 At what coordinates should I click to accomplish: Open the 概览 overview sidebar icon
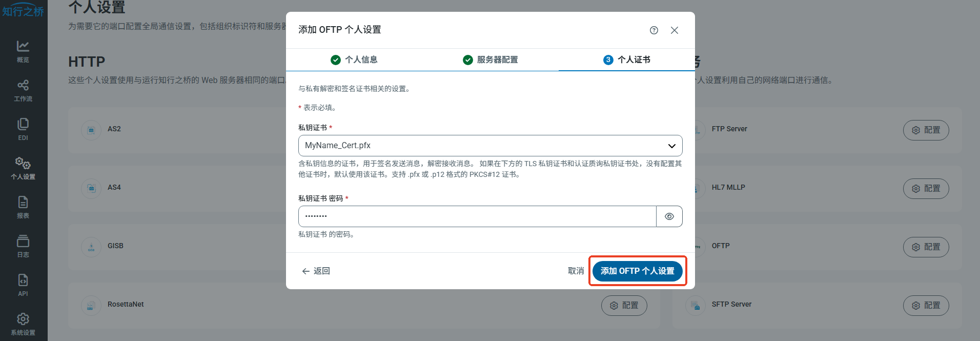[23, 51]
